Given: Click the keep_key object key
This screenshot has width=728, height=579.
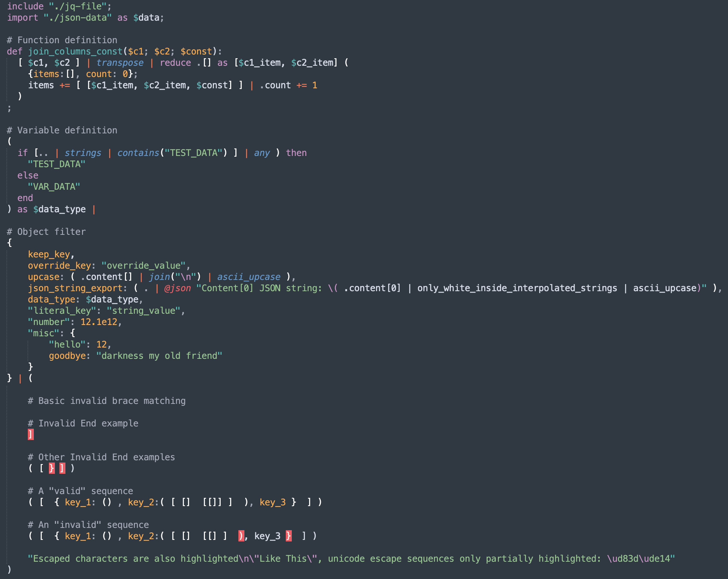Looking at the screenshot, I should [x=49, y=254].
